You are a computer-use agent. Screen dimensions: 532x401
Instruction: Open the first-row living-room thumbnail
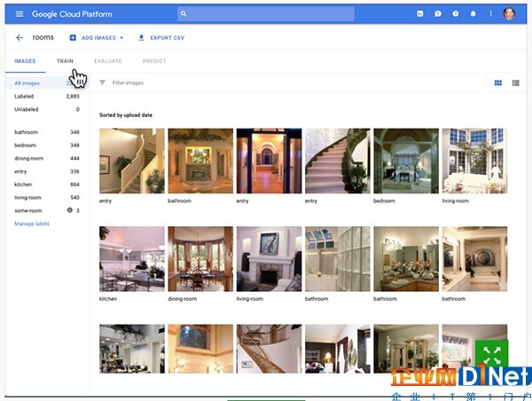coord(474,161)
